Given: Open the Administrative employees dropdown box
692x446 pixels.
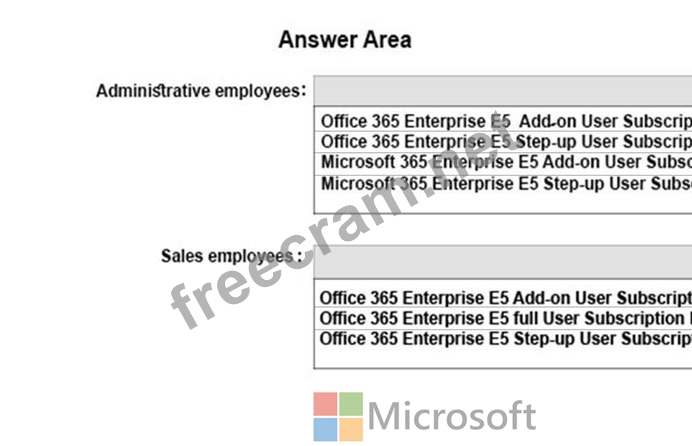Looking at the screenshot, I should [502, 90].
